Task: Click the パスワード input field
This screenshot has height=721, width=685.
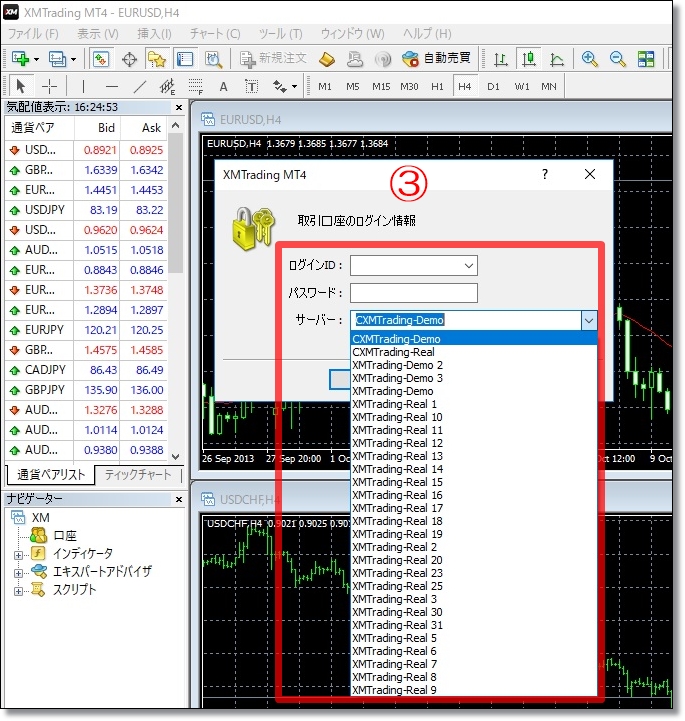Action: pos(414,293)
